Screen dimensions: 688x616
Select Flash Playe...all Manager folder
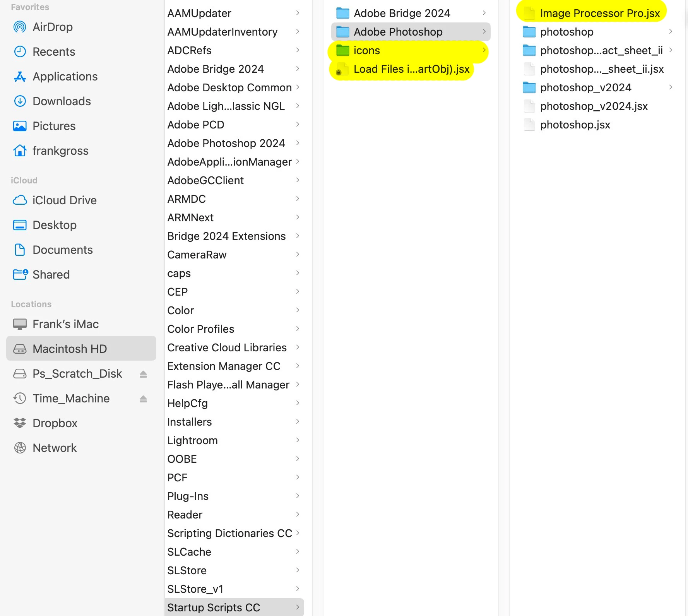pyautogui.click(x=234, y=385)
